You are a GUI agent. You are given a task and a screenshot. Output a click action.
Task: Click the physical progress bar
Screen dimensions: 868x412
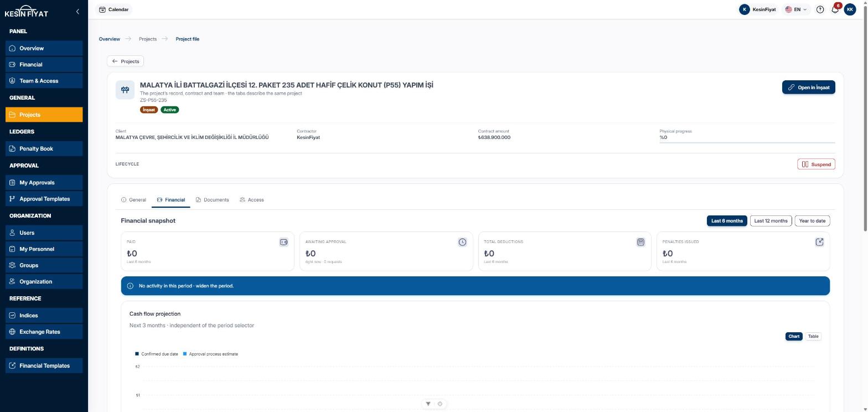pyautogui.click(x=747, y=142)
